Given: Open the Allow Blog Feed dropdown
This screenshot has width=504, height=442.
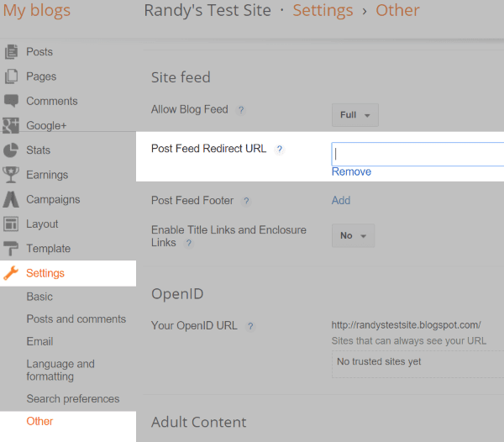Looking at the screenshot, I should click(x=354, y=115).
